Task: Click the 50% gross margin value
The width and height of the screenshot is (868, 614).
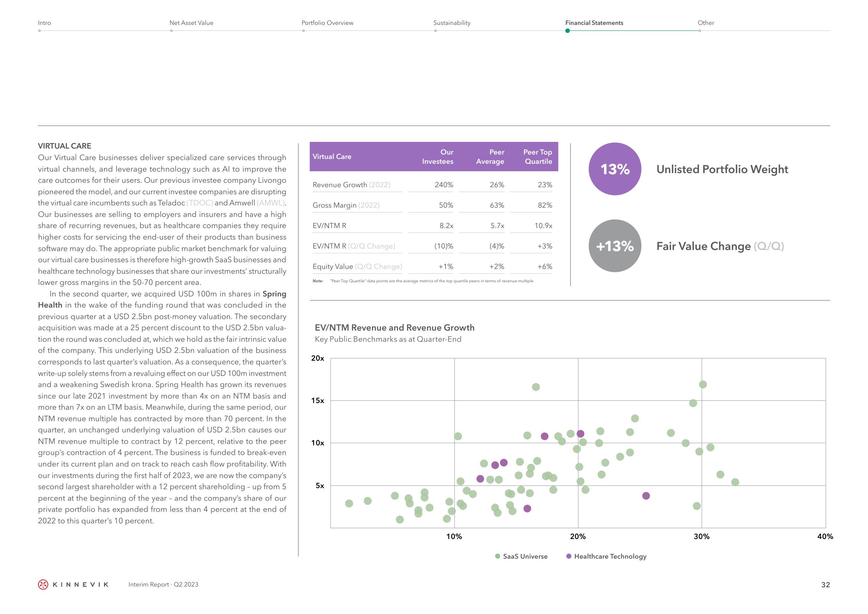Action: pos(446,205)
